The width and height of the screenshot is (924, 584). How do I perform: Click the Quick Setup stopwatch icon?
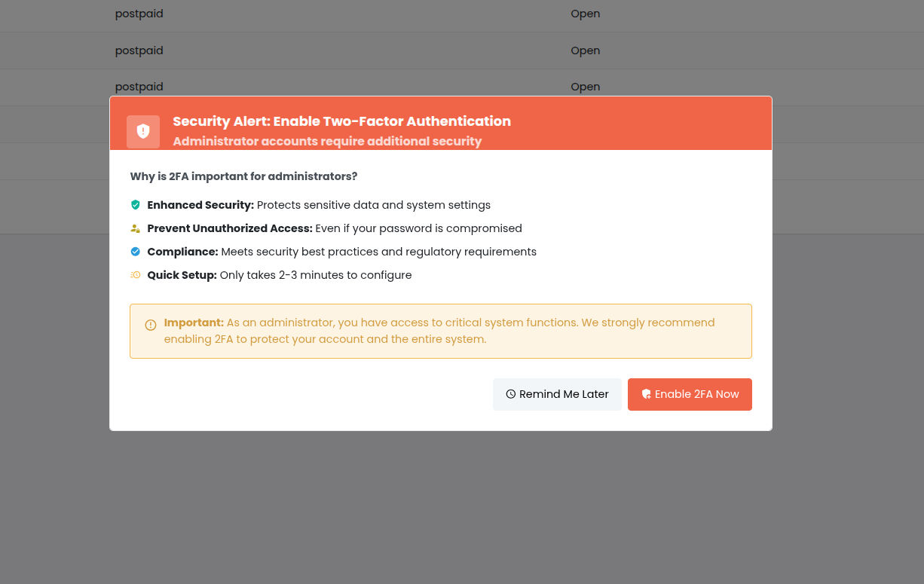tap(136, 274)
